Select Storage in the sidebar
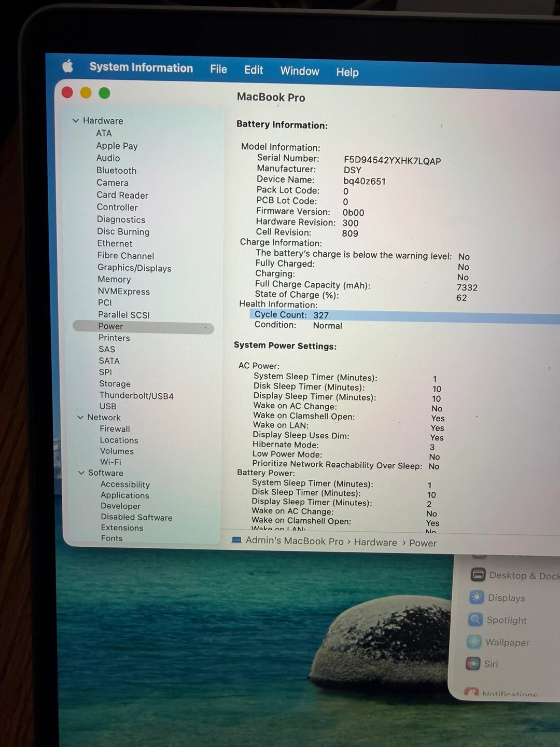This screenshot has width=560, height=747. [115, 384]
